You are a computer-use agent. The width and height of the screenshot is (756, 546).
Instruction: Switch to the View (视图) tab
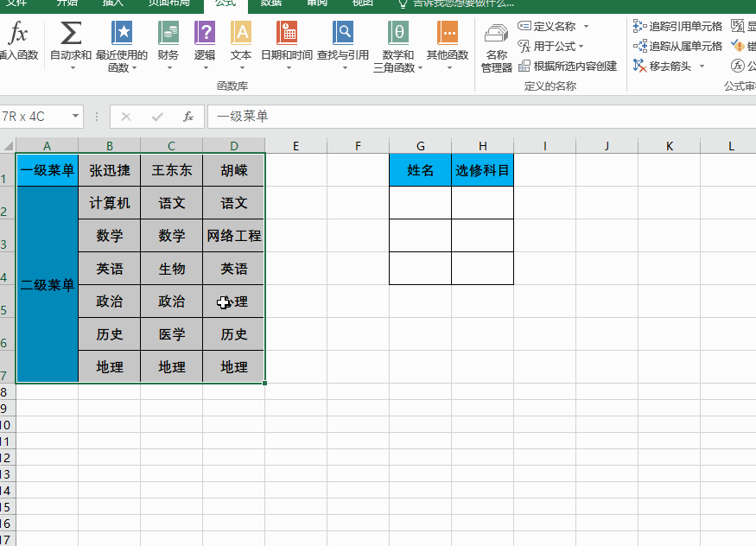coord(363,3)
